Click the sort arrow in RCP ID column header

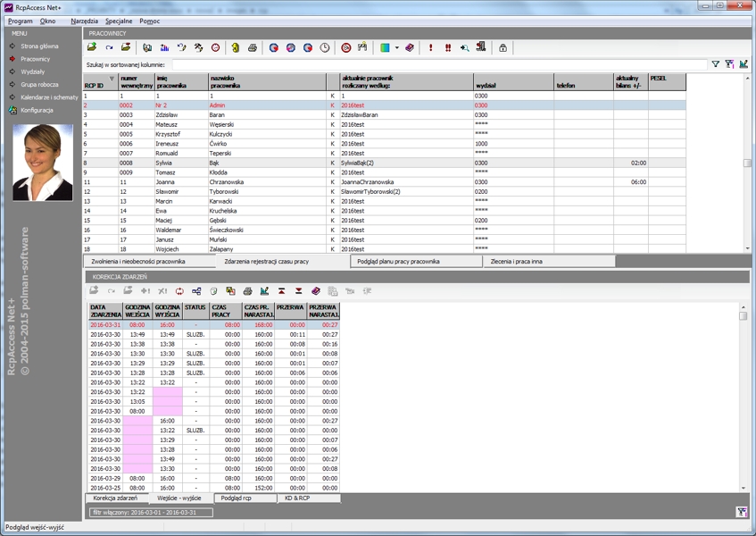(112, 79)
